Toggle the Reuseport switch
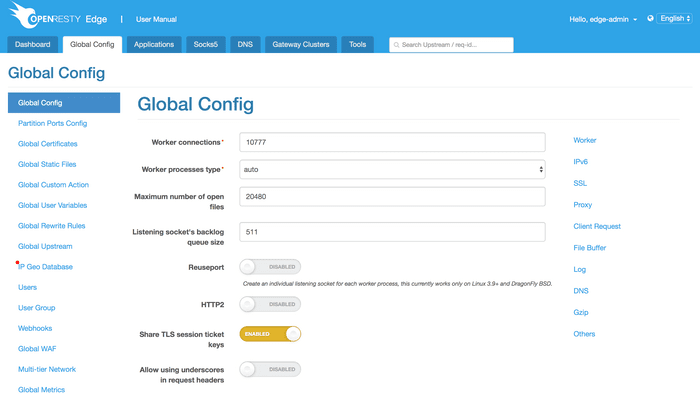The image size is (700, 394). point(270,267)
